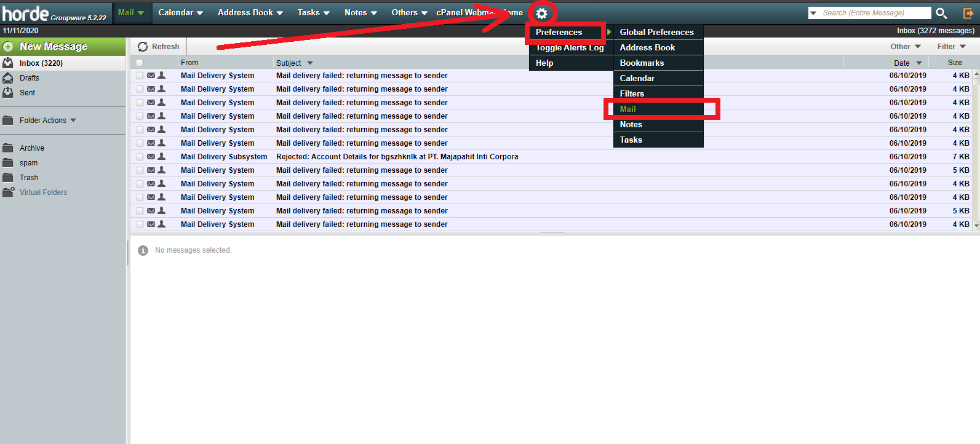Choose Global Preferences menu item

click(x=656, y=32)
